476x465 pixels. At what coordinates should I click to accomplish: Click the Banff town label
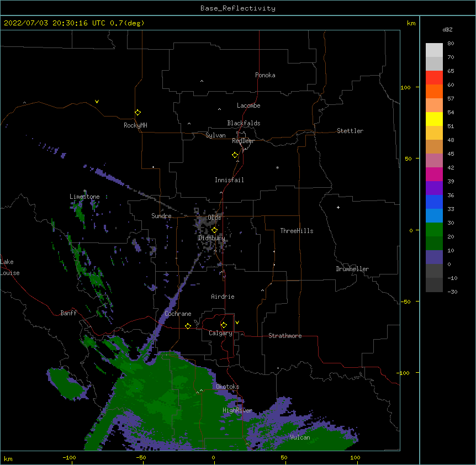[68, 313]
